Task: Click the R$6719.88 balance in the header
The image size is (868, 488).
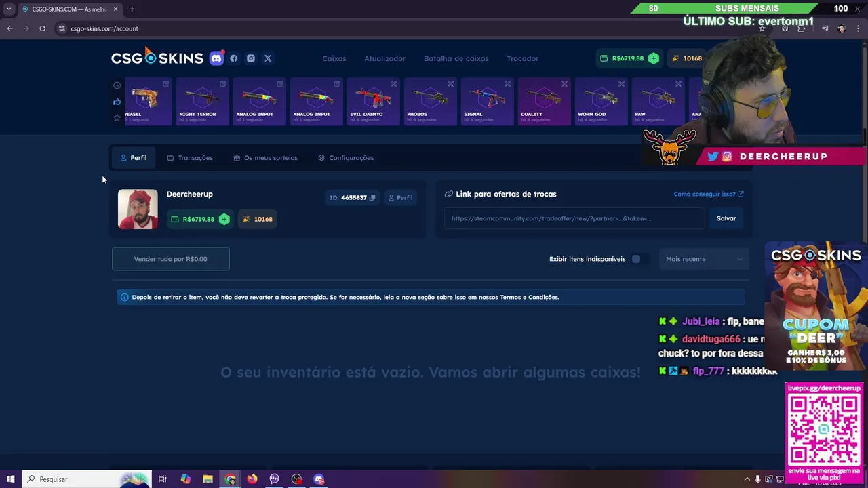Action: (628, 58)
